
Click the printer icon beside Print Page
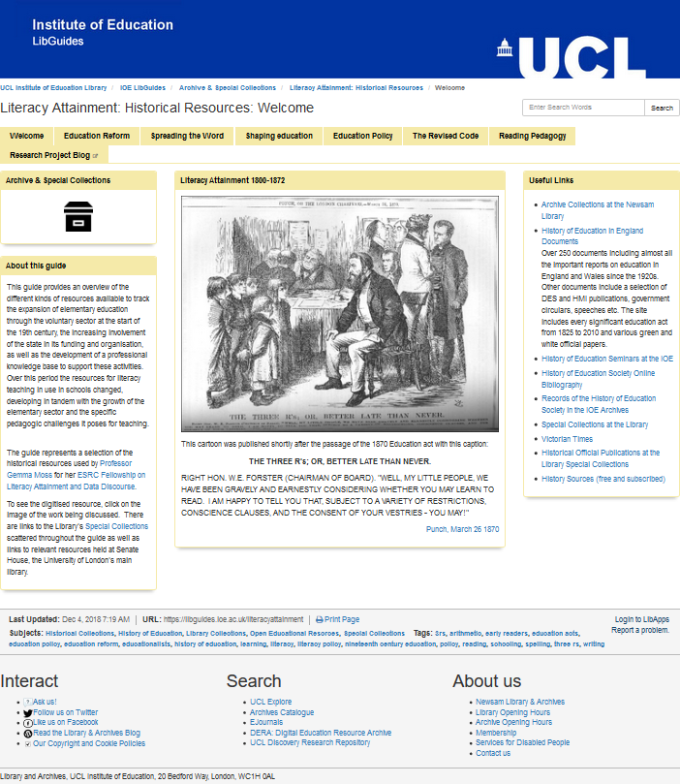point(320,619)
